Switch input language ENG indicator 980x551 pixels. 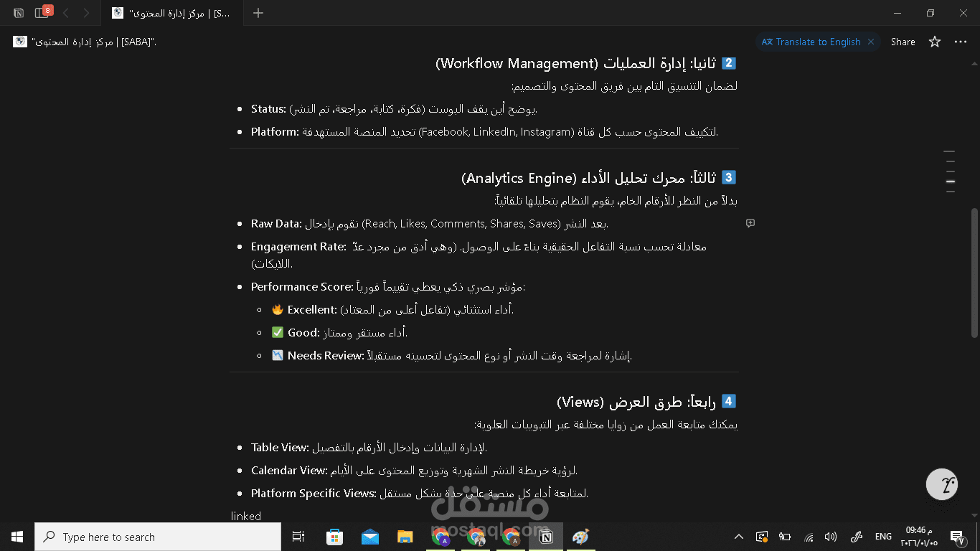tap(883, 537)
